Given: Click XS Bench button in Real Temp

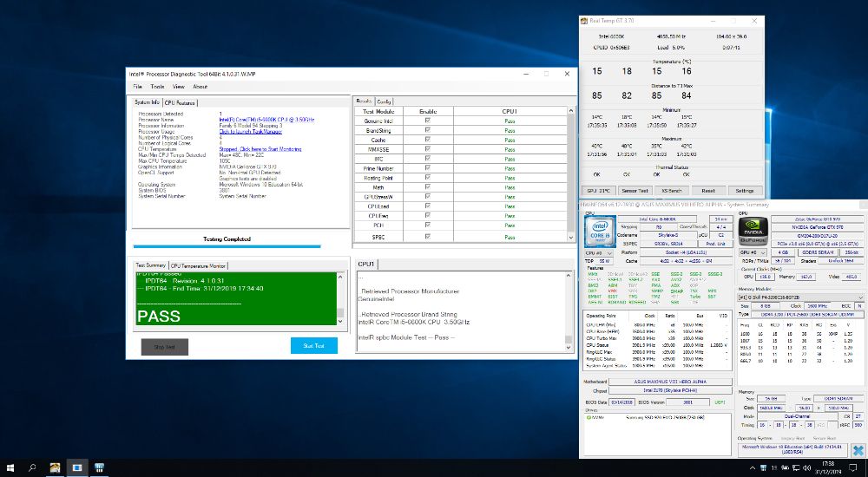Looking at the screenshot, I should click(672, 190).
